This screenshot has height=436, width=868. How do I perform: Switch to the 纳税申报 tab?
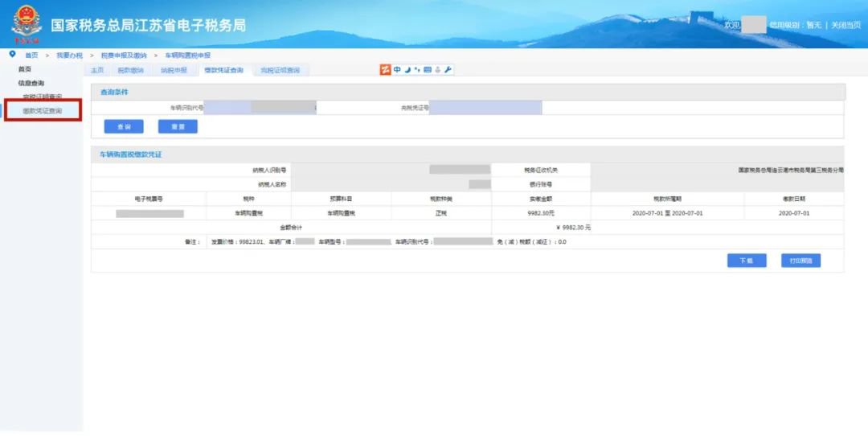point(173,71)
